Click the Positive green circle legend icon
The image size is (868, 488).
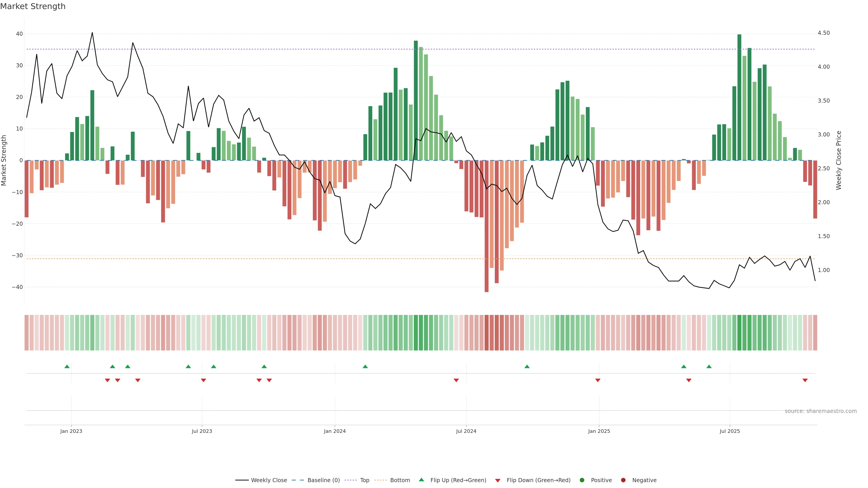click(x=582, y=480)
